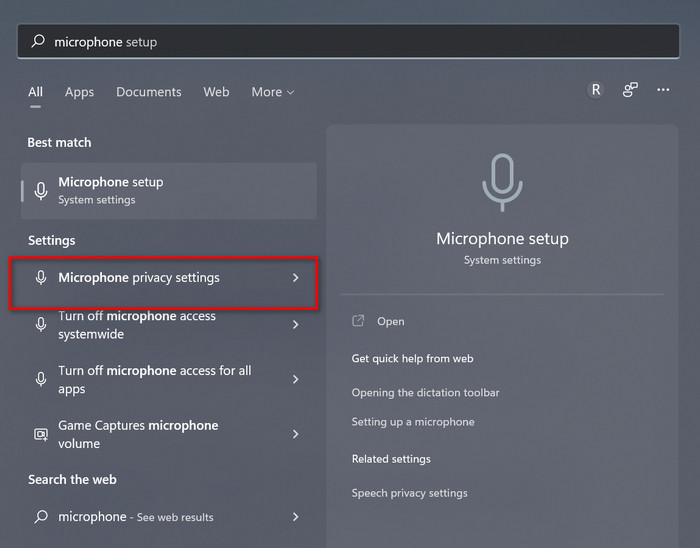Click microphone icon beside access systemwide result

point(41,324)
